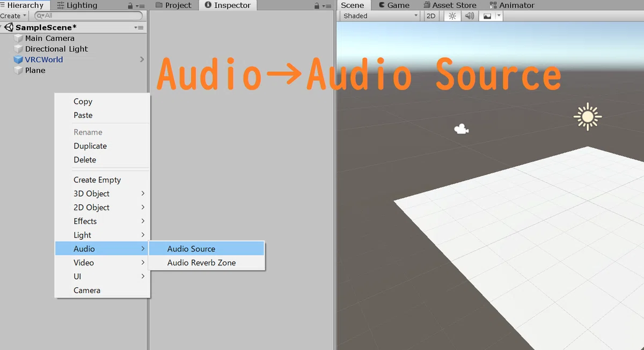Open Light submenu
This screenshot has width=644, height=350.
(x=103, y=235)
